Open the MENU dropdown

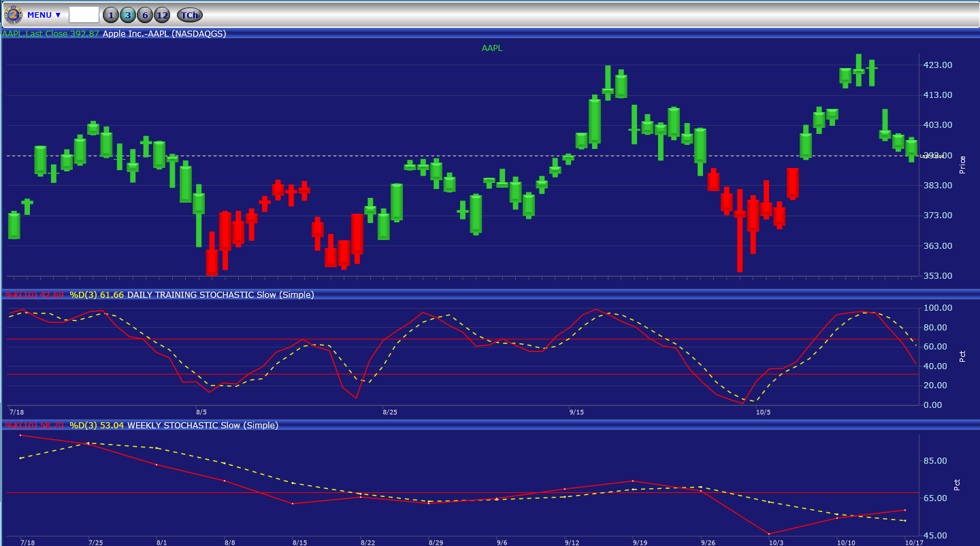(44, 15)
